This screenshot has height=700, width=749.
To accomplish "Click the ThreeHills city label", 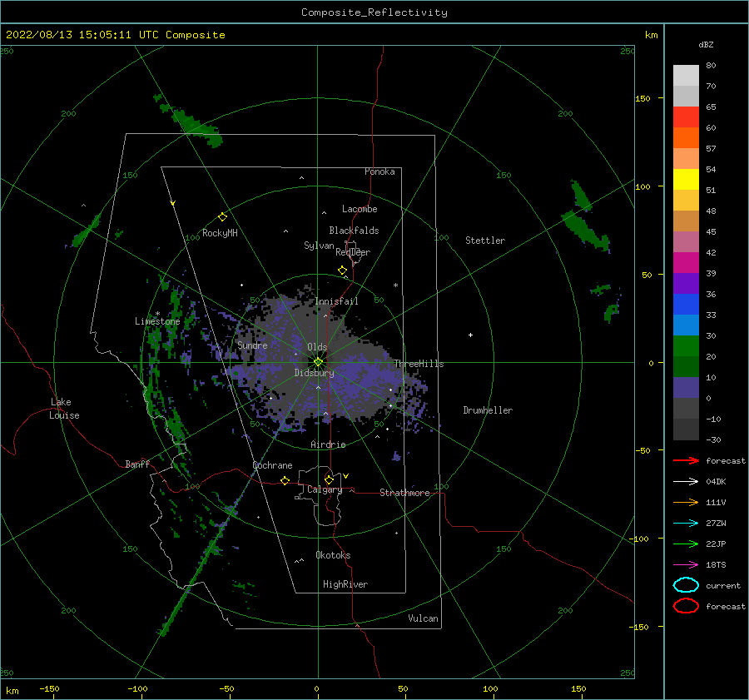I will [419, 364].
